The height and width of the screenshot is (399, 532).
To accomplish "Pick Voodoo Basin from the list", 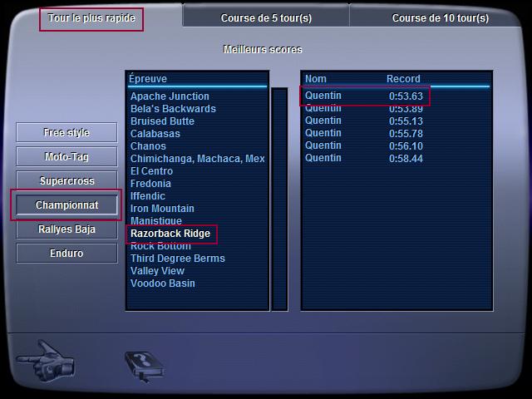I will (x=163, y=283).
